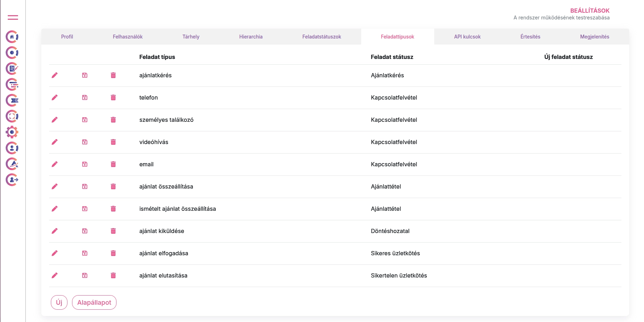Open the Megjelenítés tab
The width and height of the screenshot is (644, 322).
coord(594,37)
